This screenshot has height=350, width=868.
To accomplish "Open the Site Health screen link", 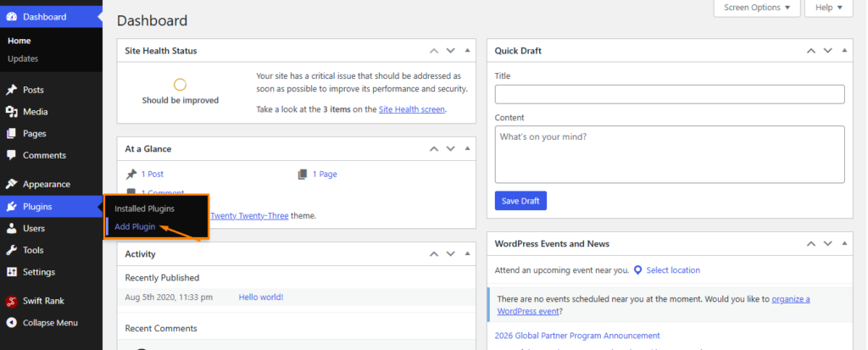I will 411,109.
